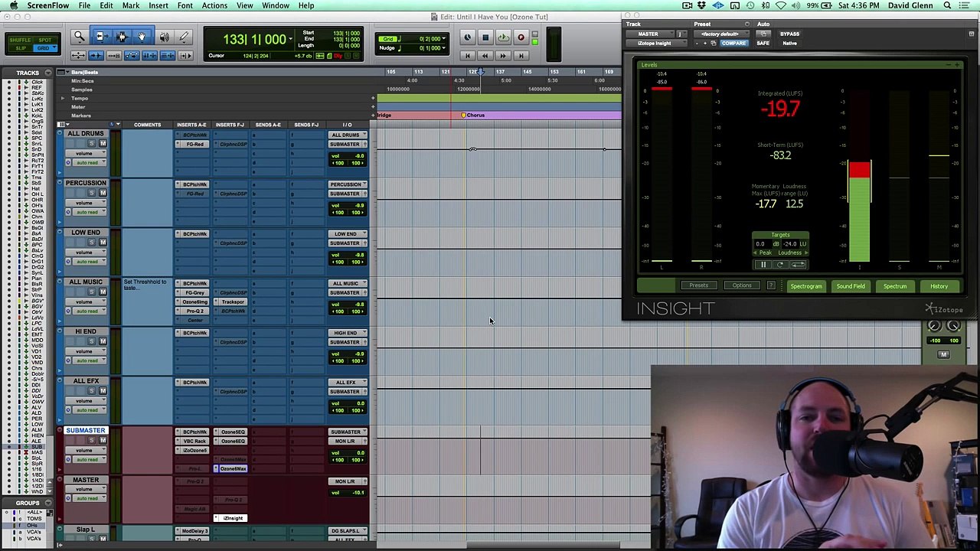980x551 pixels.
Task: Click the Insight help question mark
Action: [771, 286]
